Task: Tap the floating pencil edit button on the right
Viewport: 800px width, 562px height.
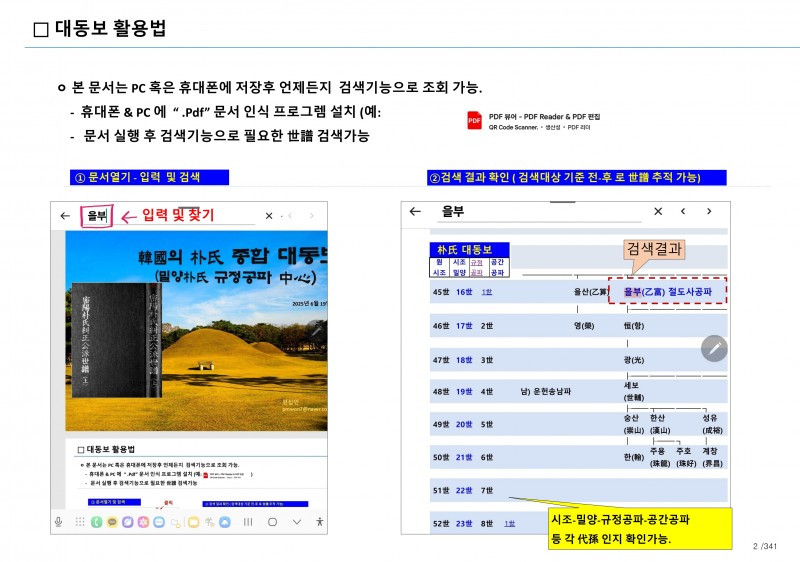Action: [x=714, y=348]
